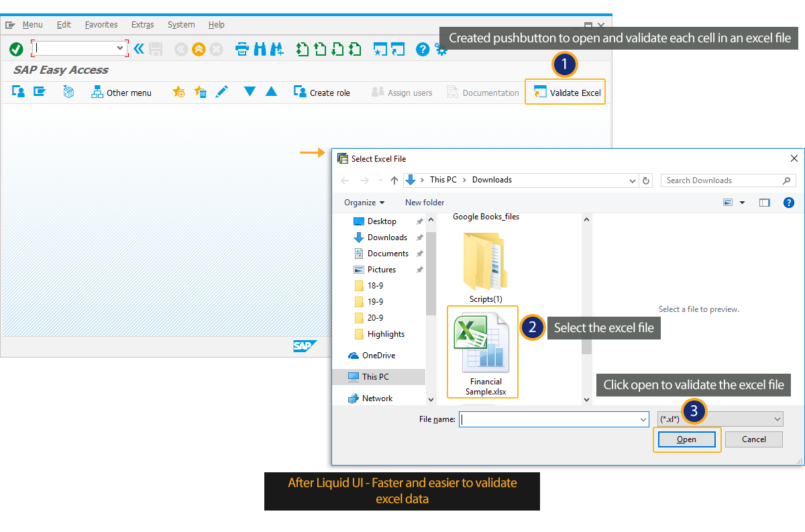Click the green Enter checkmark icon in SAP
Viewport: 805px width, 532px height.
[16, 49]
